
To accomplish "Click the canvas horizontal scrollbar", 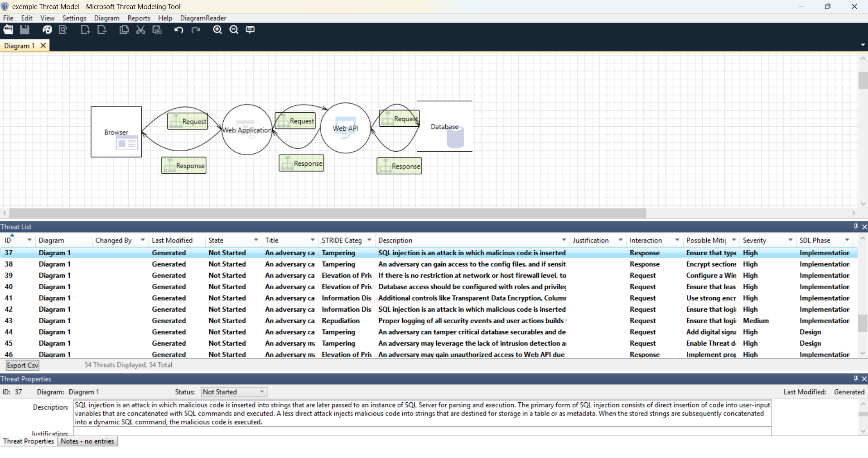I will coord(327,213).
